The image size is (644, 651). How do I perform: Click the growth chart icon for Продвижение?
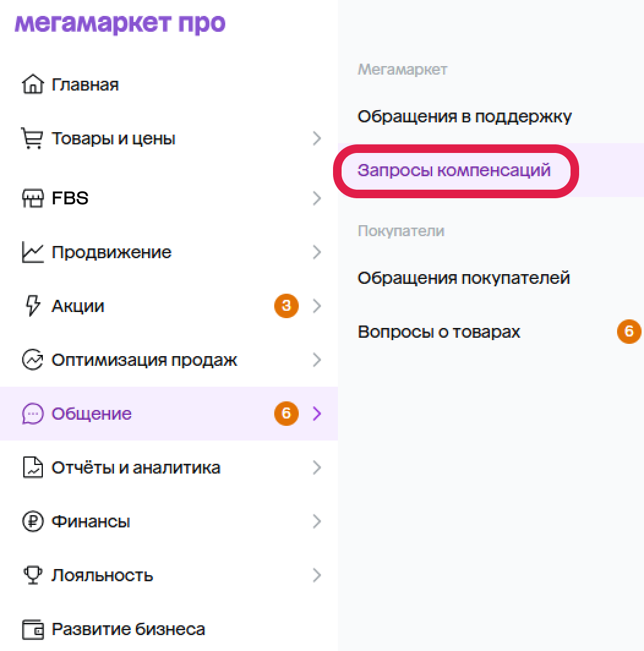pos(33,252)
